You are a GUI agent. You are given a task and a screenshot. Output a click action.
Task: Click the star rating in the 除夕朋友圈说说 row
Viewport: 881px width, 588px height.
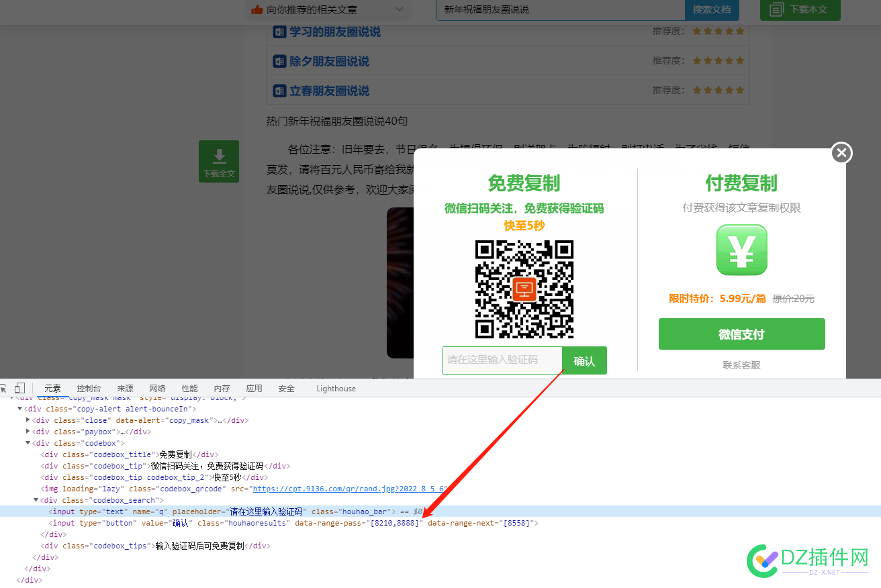(718, 60)
